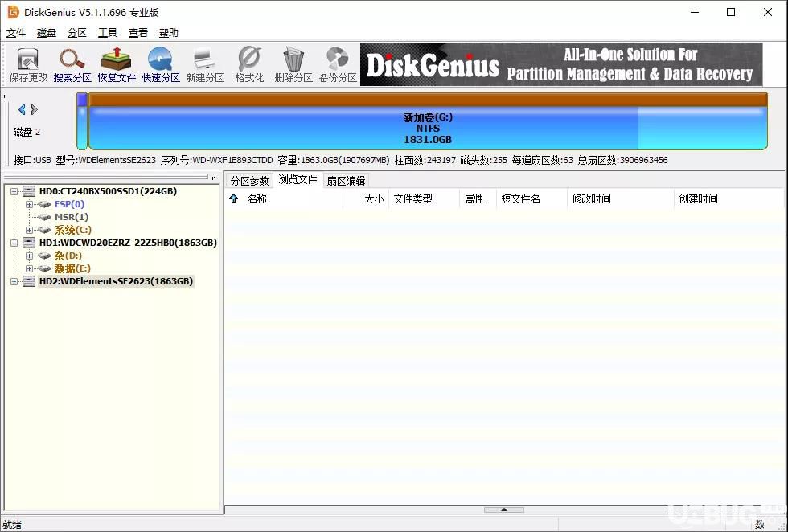The image size is (788, 532).
Task: Click the 磁盘 2 disk label
Action: [x=27, y=132]
